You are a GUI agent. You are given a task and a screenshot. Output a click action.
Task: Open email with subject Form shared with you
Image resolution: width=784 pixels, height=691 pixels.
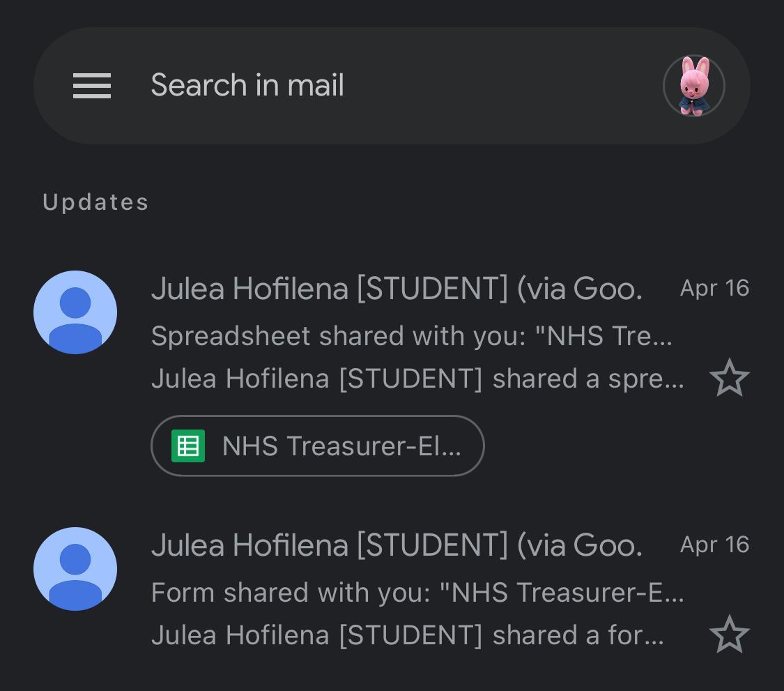click(x=417, y=593)
